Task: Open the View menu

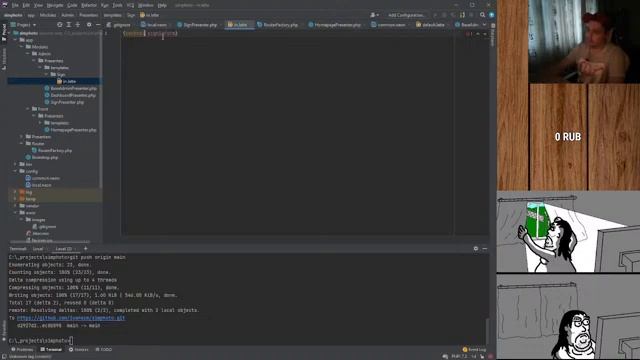Action: tap(38, 5)
